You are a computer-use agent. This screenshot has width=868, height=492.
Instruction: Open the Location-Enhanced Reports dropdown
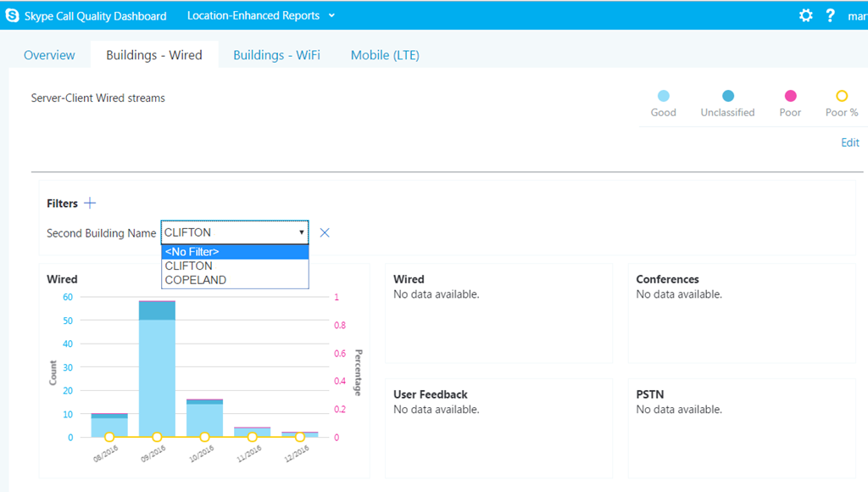260,15
